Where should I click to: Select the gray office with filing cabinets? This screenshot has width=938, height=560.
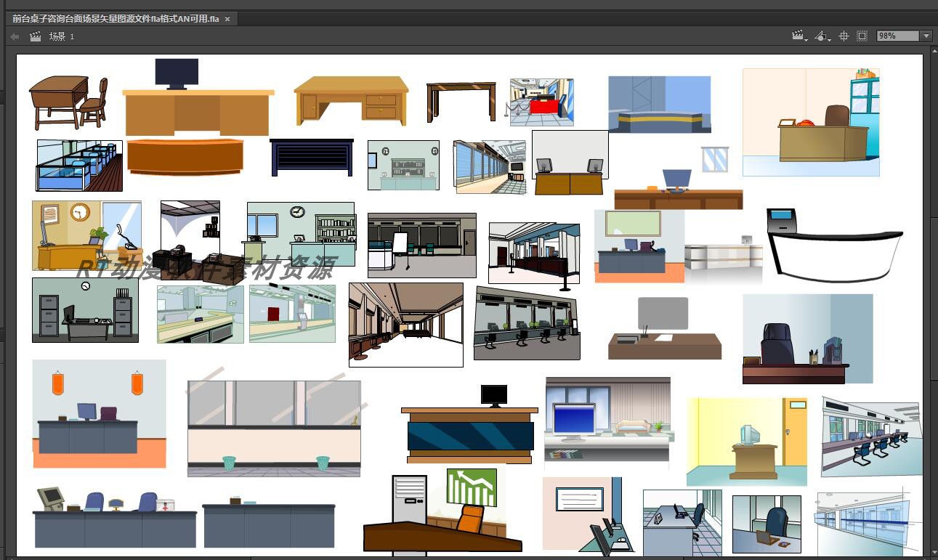(x=85, y=310)
